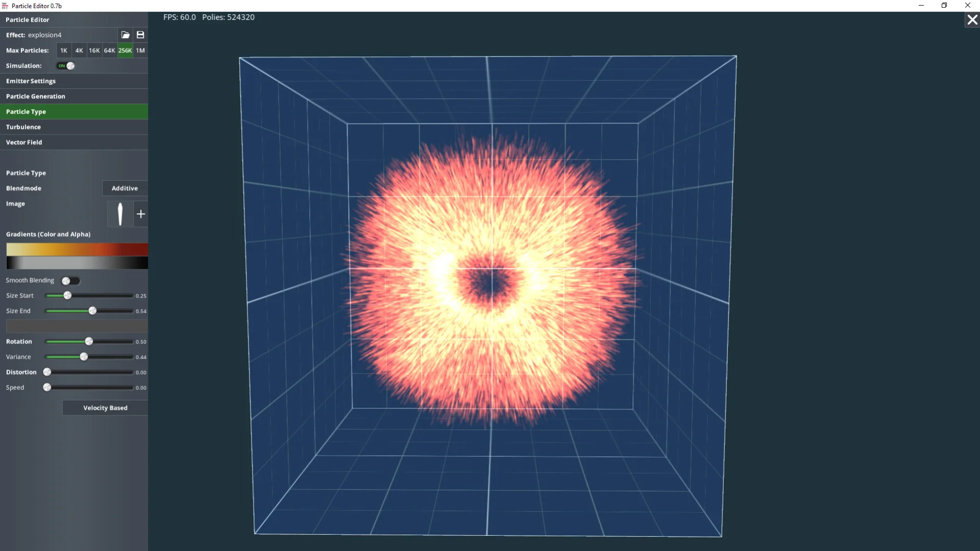The width and height of the screenshot is (980, 551).
Task: Add new particle image with plus icon
Action: pos(141,214)
